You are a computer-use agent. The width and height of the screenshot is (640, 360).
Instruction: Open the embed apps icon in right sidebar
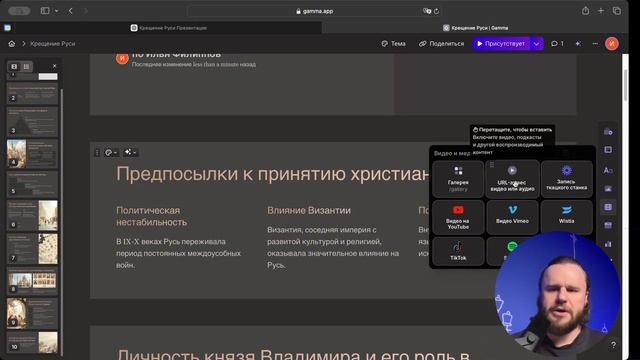pos(608,225)
